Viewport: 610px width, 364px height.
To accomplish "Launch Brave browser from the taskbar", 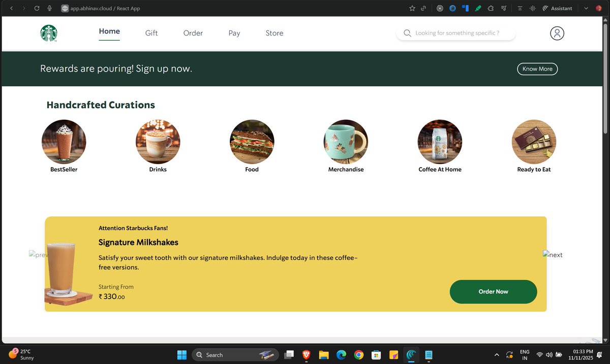I will point(307,355).
